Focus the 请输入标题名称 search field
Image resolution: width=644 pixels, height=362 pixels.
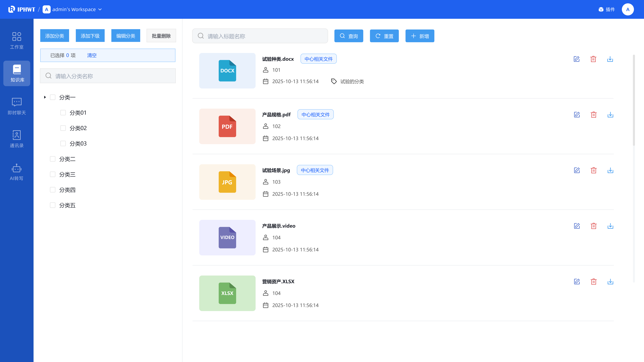(260, 36)
